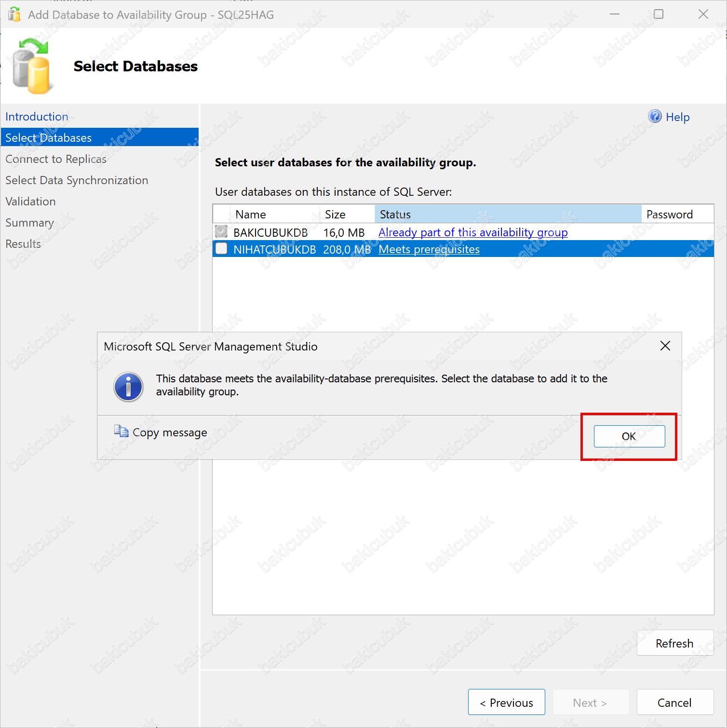
Task: Check the NIHATCUBUKDB database checkbox
Action: (221, 249)
